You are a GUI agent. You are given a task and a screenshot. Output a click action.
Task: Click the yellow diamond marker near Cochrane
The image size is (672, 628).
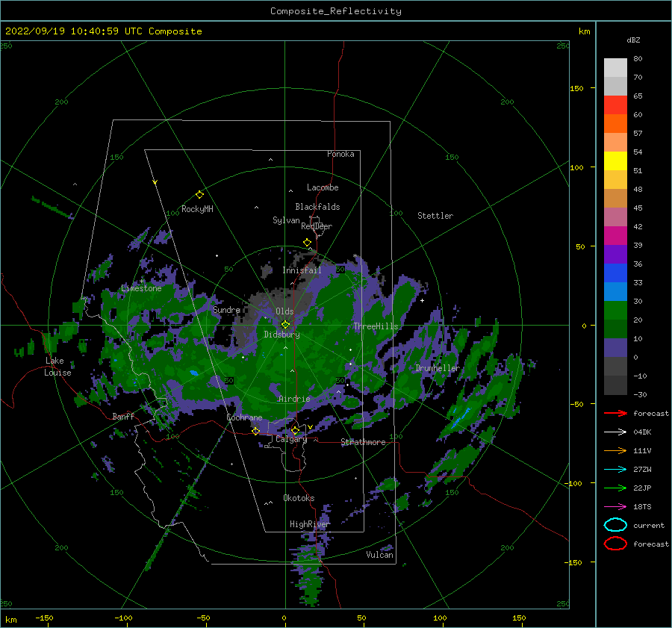click(255, 431)
